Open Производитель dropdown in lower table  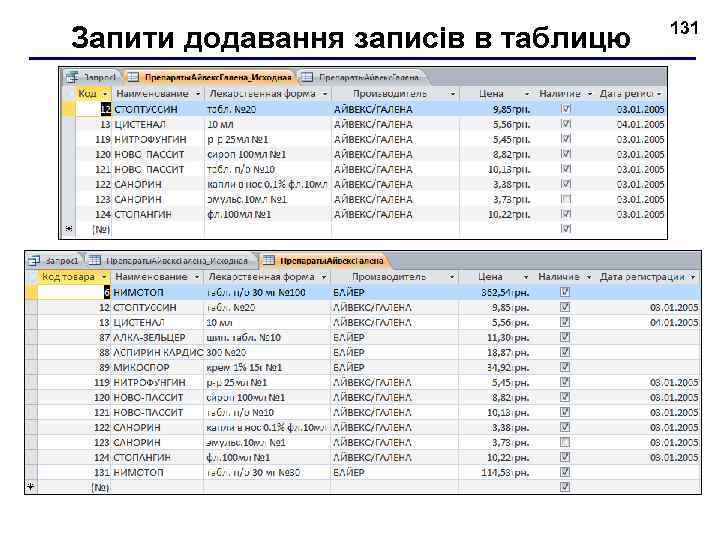(x=451, y=277)
